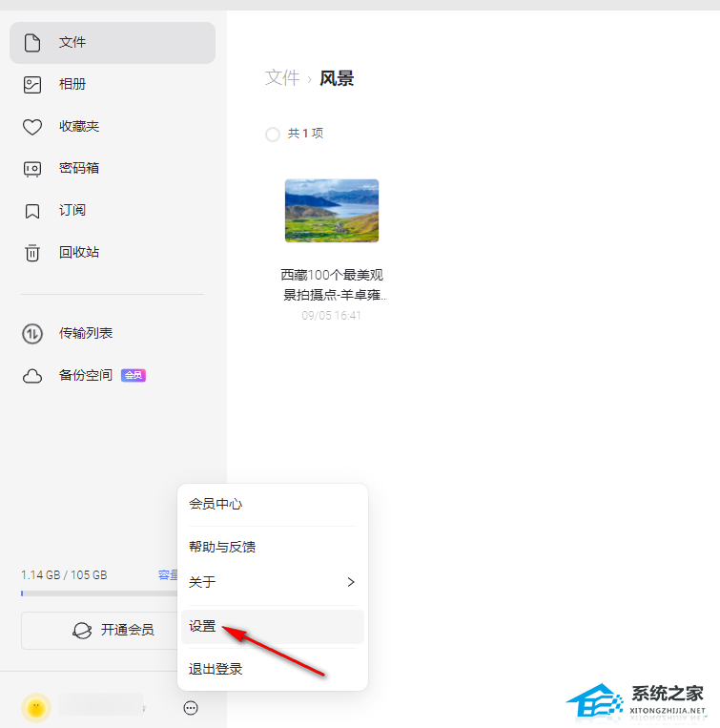Click the 传输列表 transfer arrows icon

tap(32, 334)
